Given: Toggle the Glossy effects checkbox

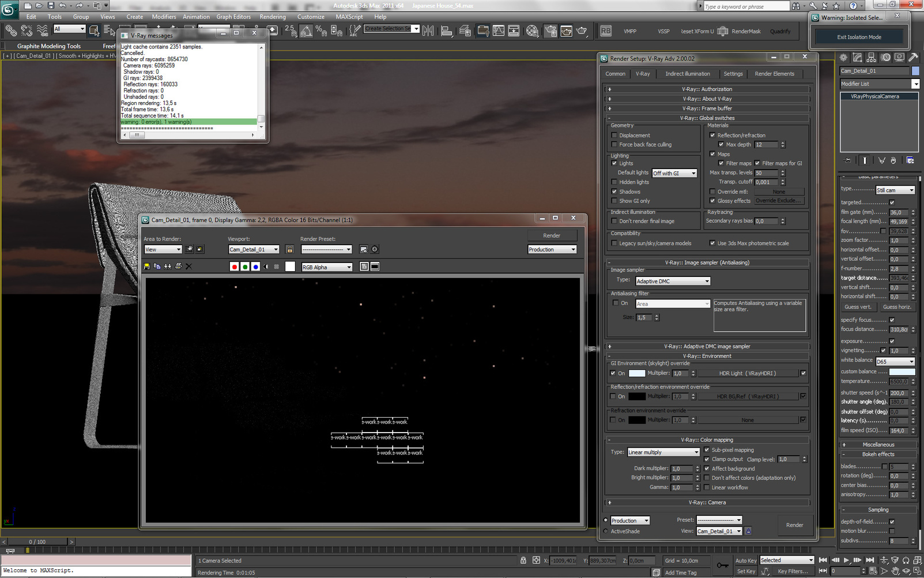Looking at the screenshot, I should tap(712, 201).
